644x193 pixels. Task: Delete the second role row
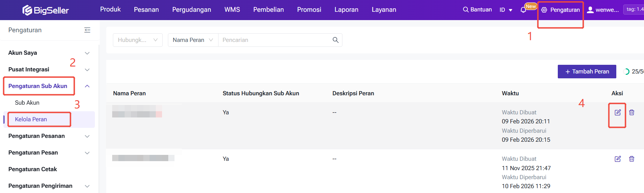point(632,159)
